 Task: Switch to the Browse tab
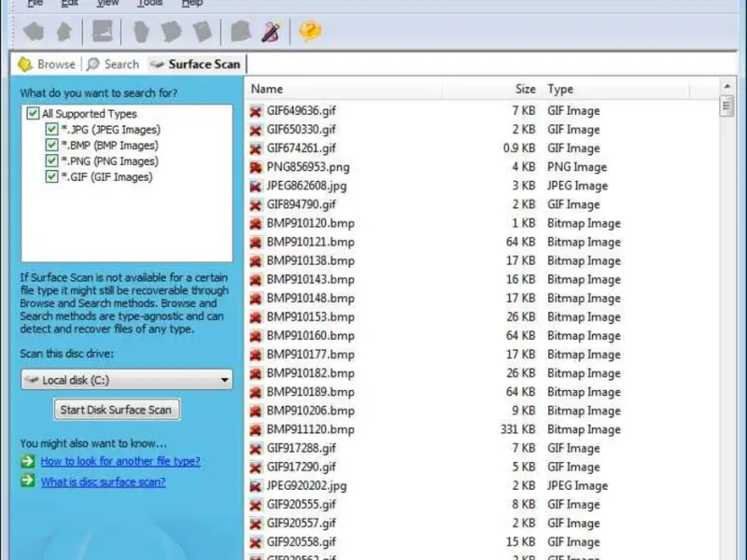pos(46,64)
